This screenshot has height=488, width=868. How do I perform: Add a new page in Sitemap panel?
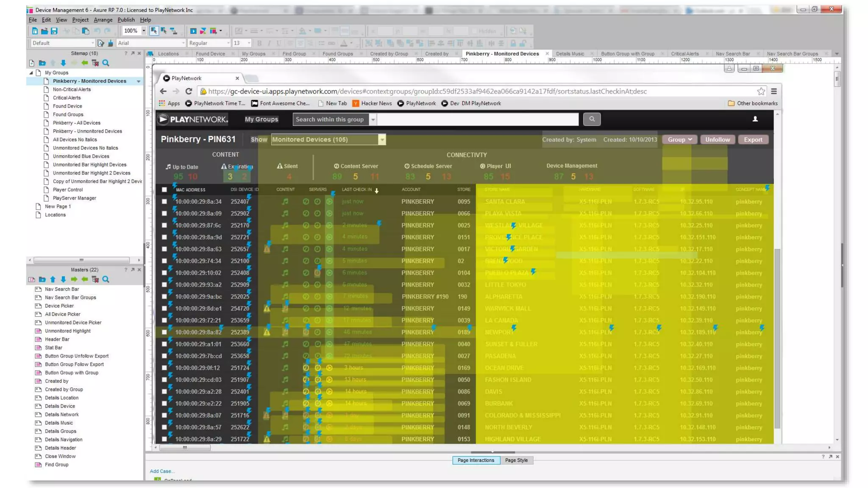coord(32,63)
